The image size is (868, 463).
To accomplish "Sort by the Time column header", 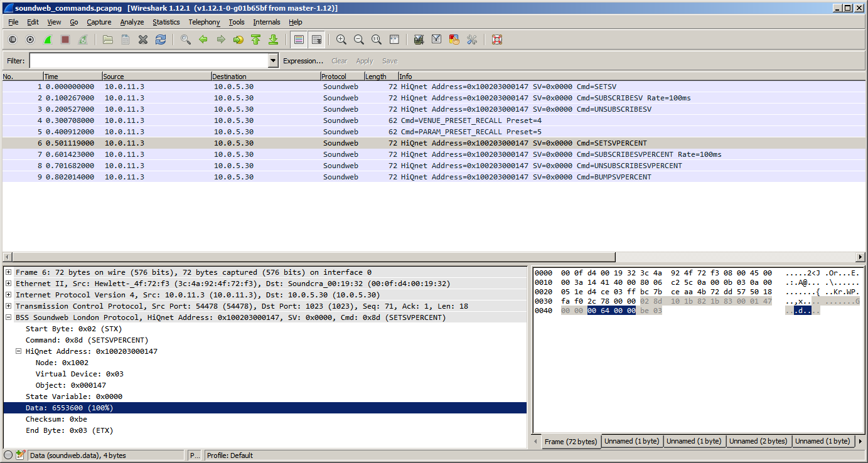I will [73, 77].
